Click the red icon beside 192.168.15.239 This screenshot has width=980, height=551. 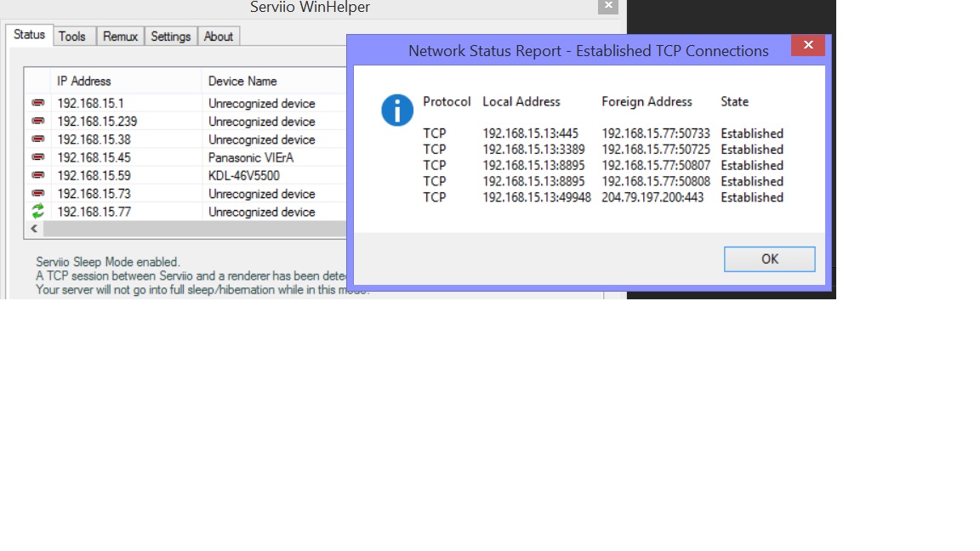(37, 122)
